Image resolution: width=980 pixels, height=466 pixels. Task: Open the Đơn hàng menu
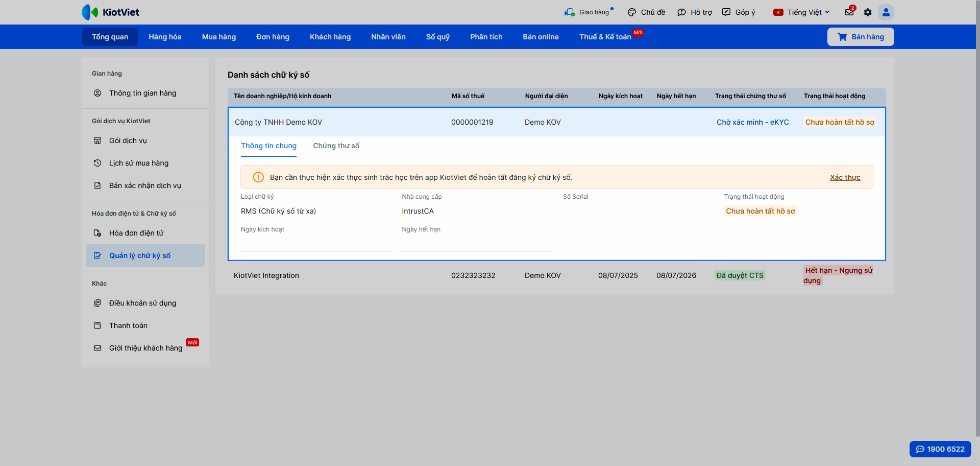pyautogui.click(x=273, y=37)
